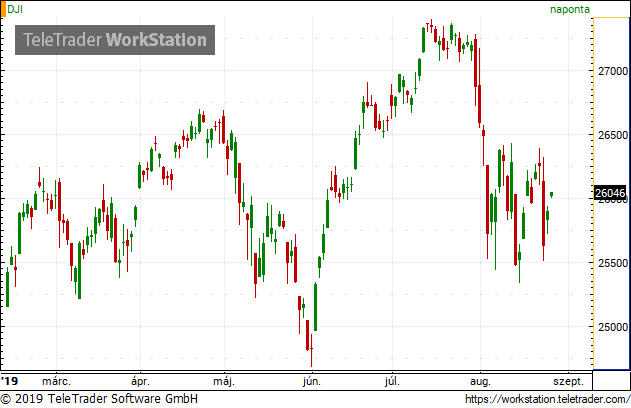Viewport: 631px width, 408px height.
Task: Click the '19 year label
Action: coord(9,381)
